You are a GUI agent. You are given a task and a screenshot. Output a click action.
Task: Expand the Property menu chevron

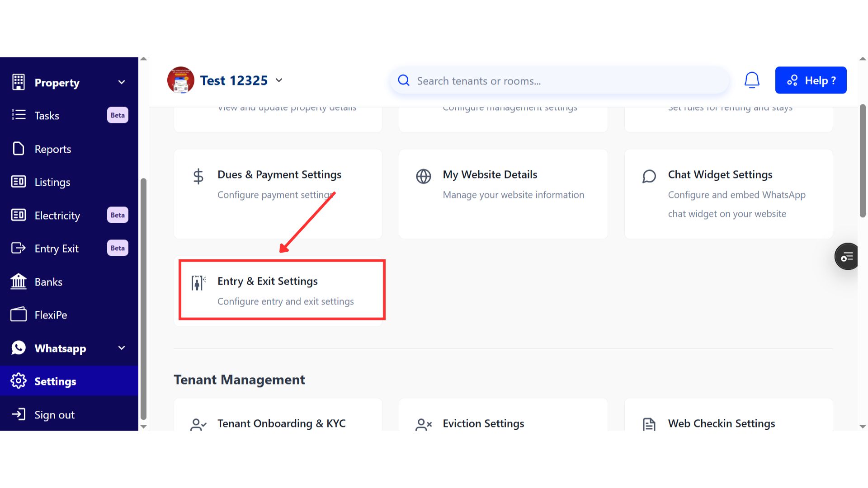tap(121, 82)
